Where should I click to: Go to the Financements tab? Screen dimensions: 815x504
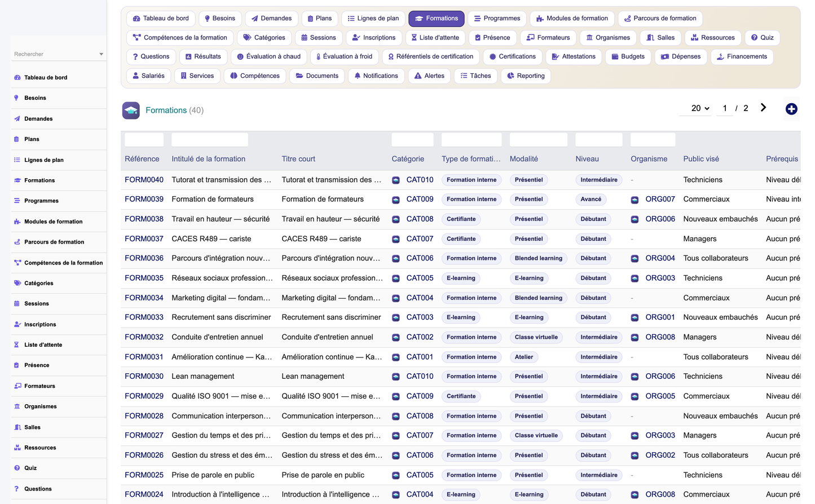coord(742,56)
